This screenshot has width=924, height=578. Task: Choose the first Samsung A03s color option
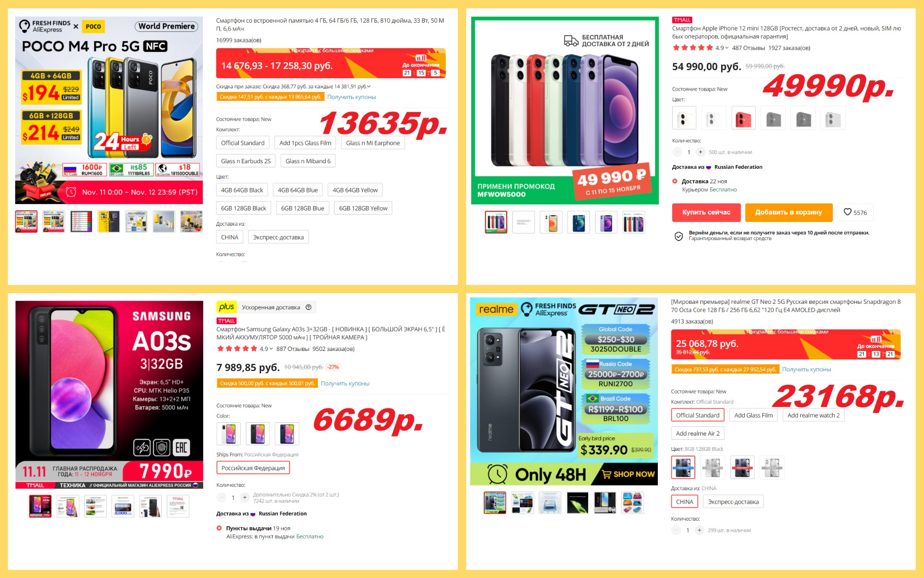(x=229, y=434)
